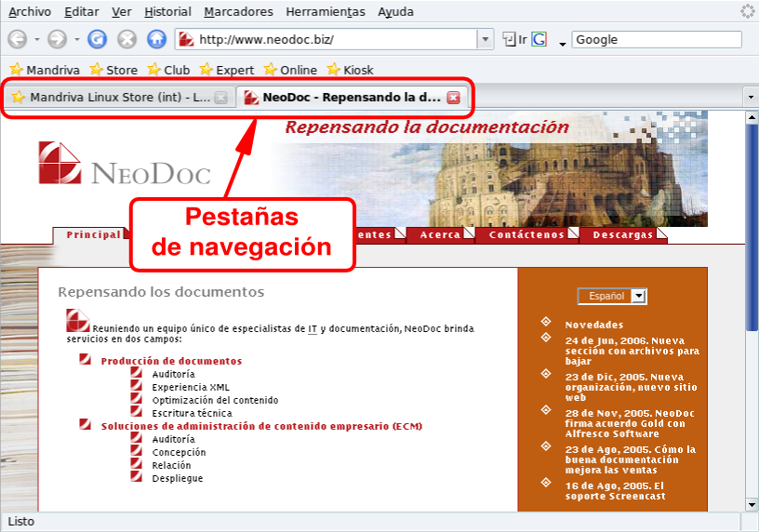Image resolution: width=759 pixels, height=532 pixels.
Task: Click the vertical scrollbar thumb
Action: click(x=752, y=228)
